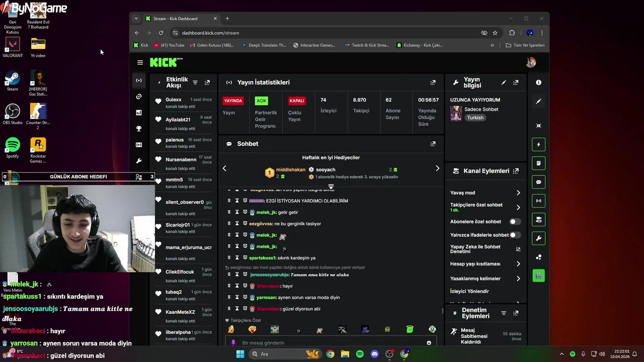Click the taskbar Ara search box
644x362 pixels.
pos(285,354)
